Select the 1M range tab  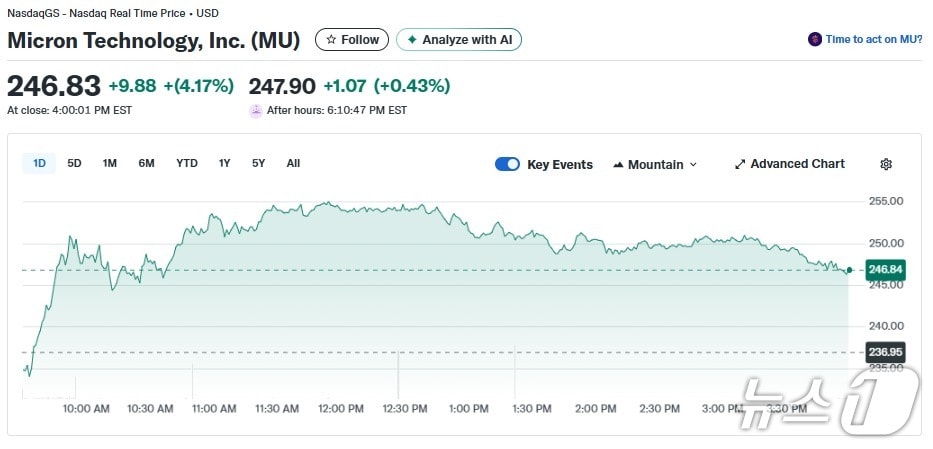click(x=110, y=163)
